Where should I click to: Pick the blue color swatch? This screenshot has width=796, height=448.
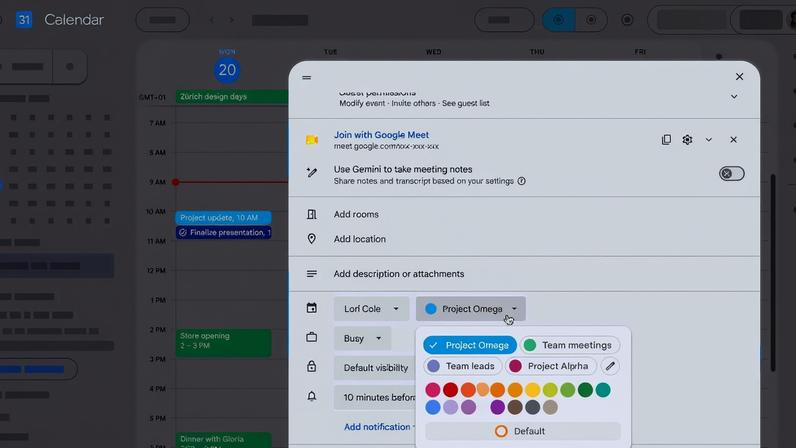click(433, 407)
